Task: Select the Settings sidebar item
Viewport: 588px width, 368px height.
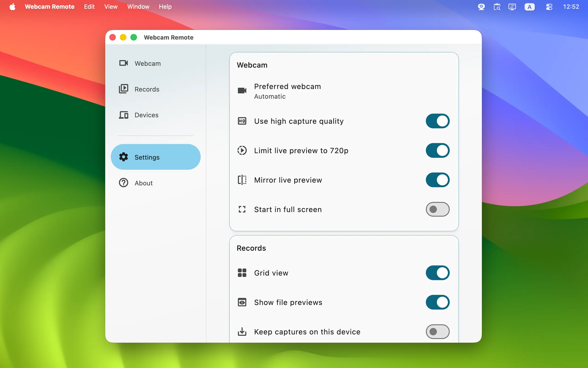Action: tap(155, 157)
